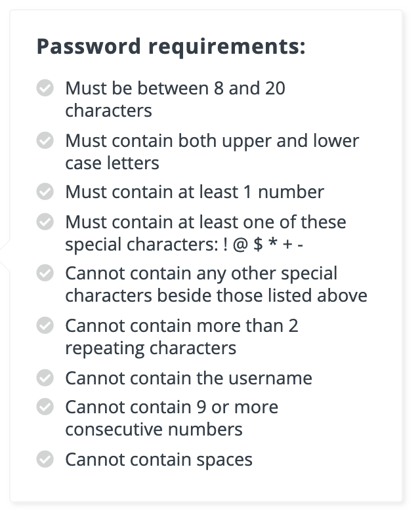This screenshot has width=420, height=530.
Task: Click the checkmark icon beside 8 and 20 characters
Action: click(x=45, y=88)
